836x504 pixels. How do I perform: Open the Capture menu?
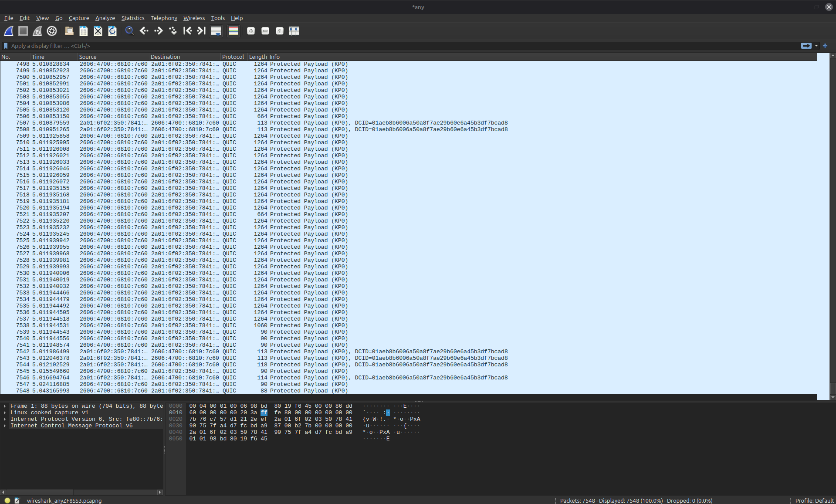point(79,18)
